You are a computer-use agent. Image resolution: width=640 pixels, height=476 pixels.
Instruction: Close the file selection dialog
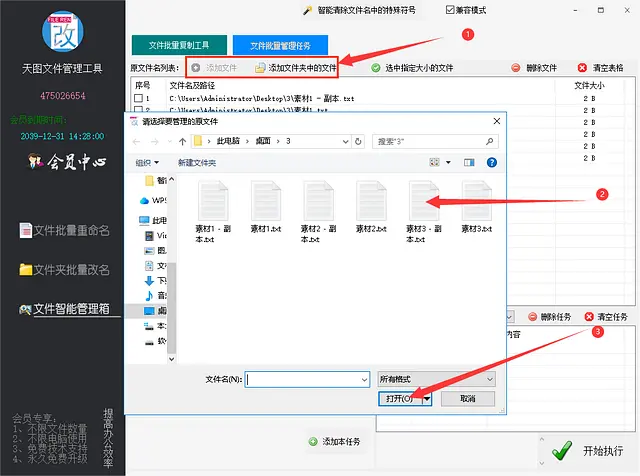(497, 121)
